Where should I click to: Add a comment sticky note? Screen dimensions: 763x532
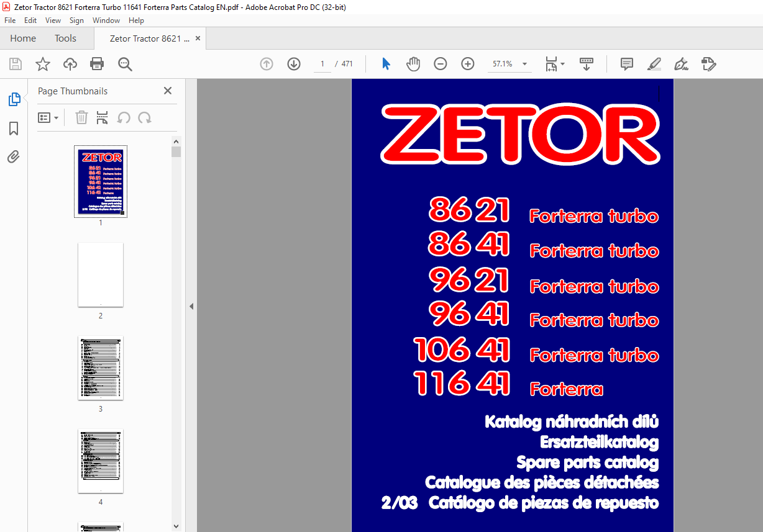pos(627,64)
